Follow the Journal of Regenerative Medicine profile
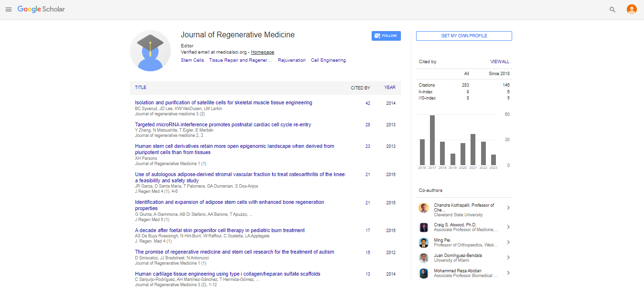 (386, 36)
